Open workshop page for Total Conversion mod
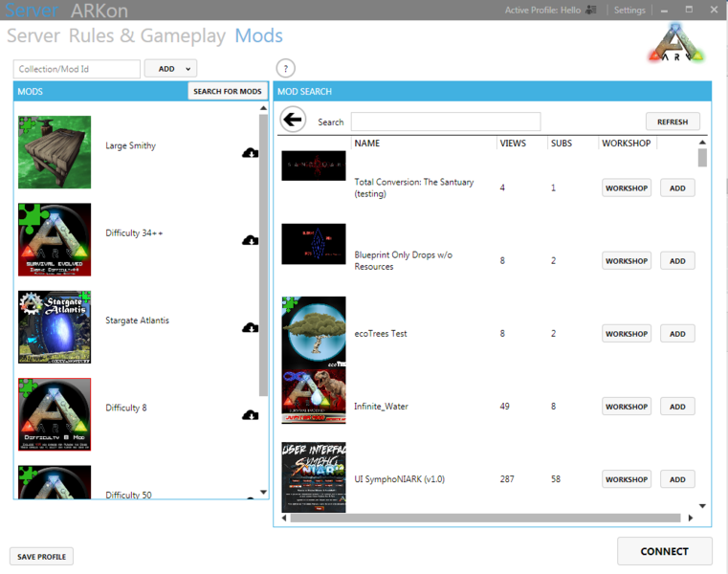The height and width of the screenshot is (574, 728). tap(627, 188)
